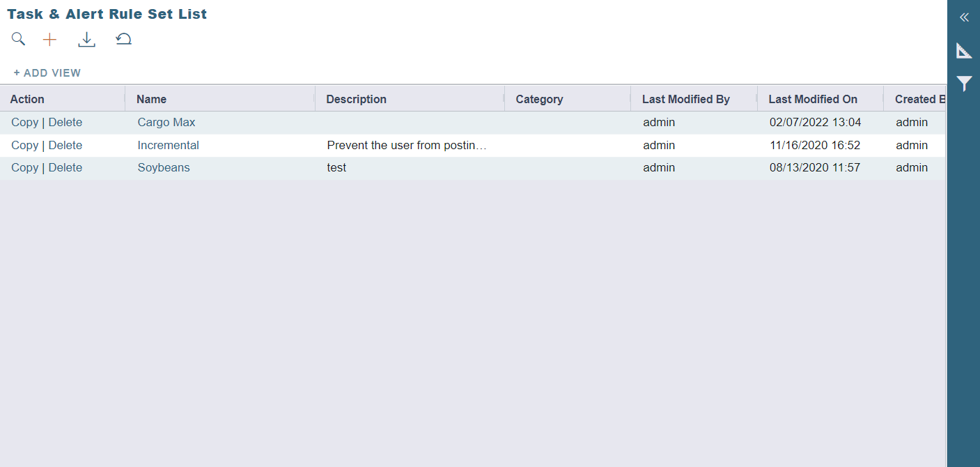Open the layout ruler icon in sidebar
Screen dimensions: 980x467
964,50
